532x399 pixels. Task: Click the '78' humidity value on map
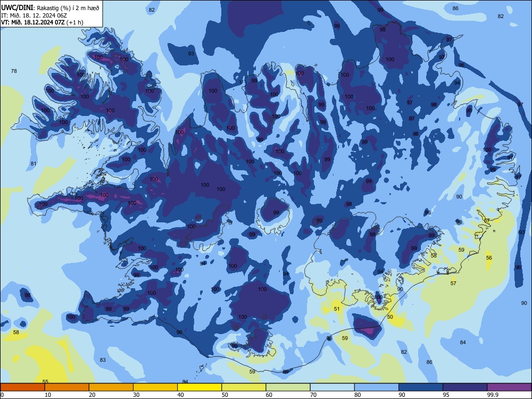(x=14, y=71)
